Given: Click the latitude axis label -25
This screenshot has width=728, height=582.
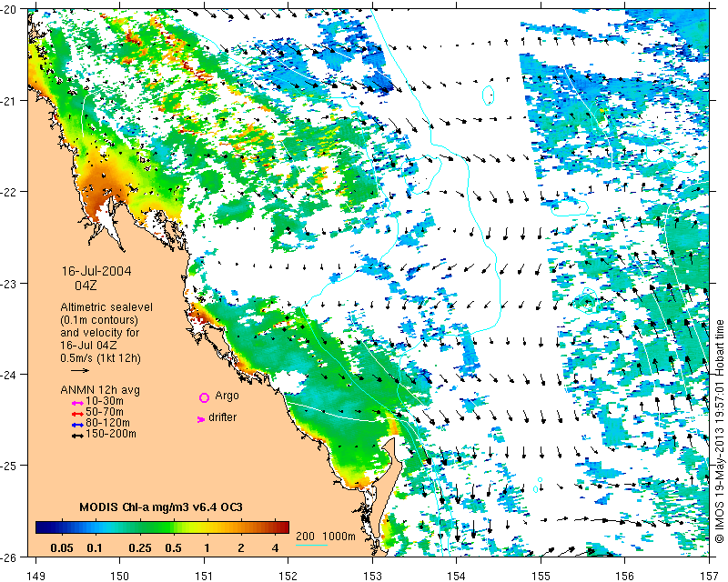Looking at the screenshot, I should [x=9, y=466].
